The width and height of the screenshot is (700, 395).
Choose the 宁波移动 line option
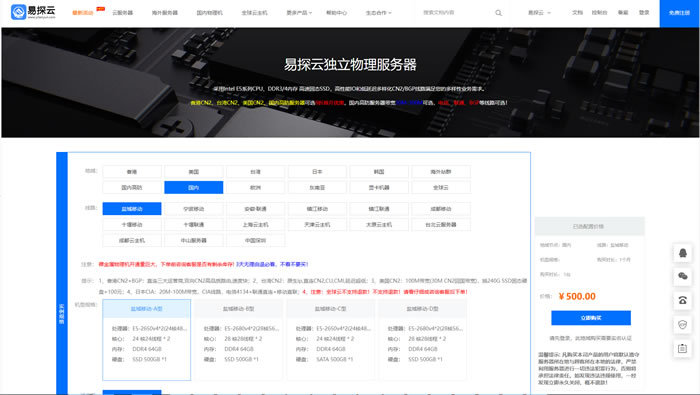193,209
